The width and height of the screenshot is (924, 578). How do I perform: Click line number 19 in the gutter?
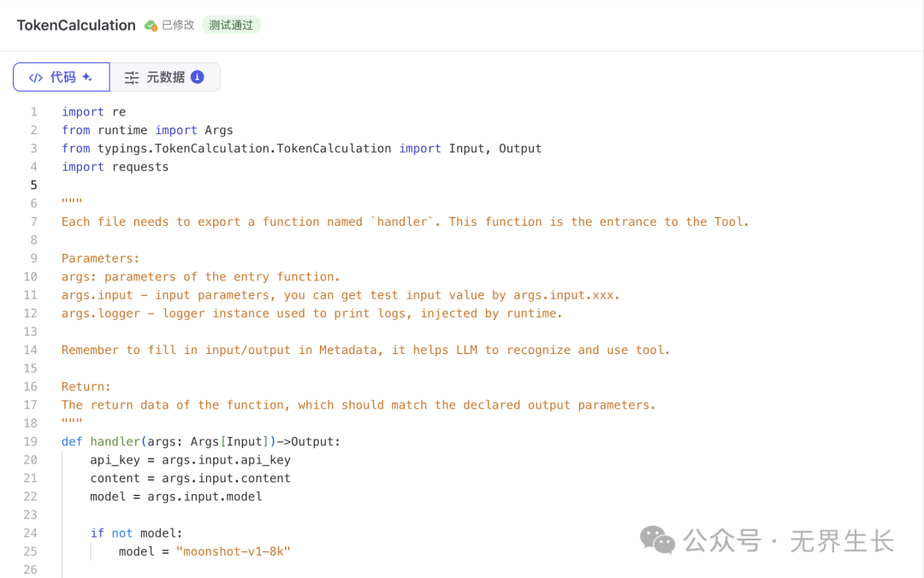coord(31,441)
